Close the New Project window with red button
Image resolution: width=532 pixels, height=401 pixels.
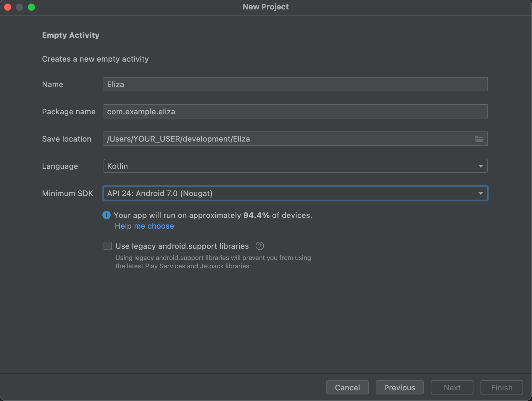tap(8, 7)
